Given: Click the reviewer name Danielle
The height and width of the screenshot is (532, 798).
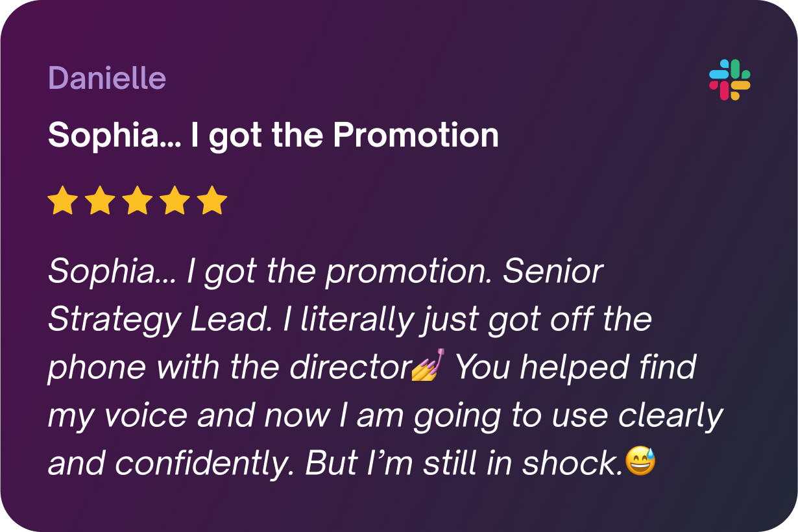Looking at the screenshot, I should coord(107,79).
